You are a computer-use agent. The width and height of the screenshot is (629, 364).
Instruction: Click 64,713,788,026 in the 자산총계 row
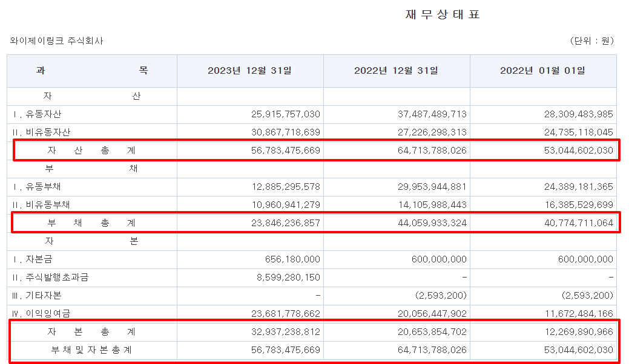tap(432, 151)
